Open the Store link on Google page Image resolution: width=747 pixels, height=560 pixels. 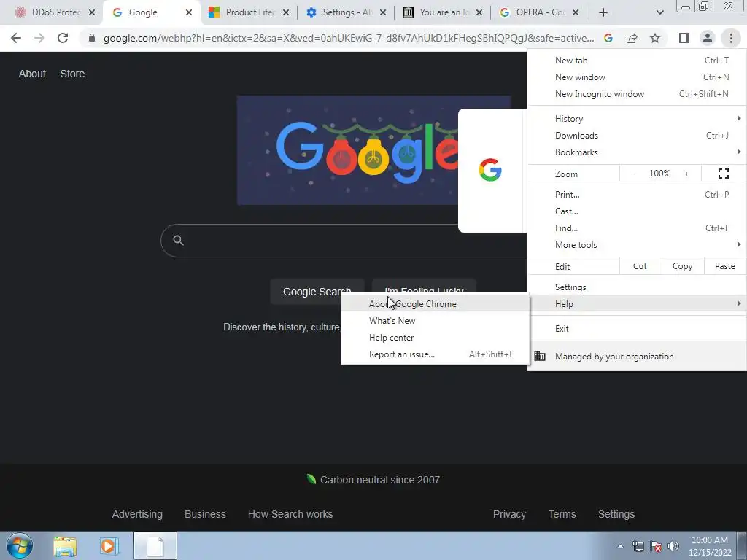click(x=72, y=74)
